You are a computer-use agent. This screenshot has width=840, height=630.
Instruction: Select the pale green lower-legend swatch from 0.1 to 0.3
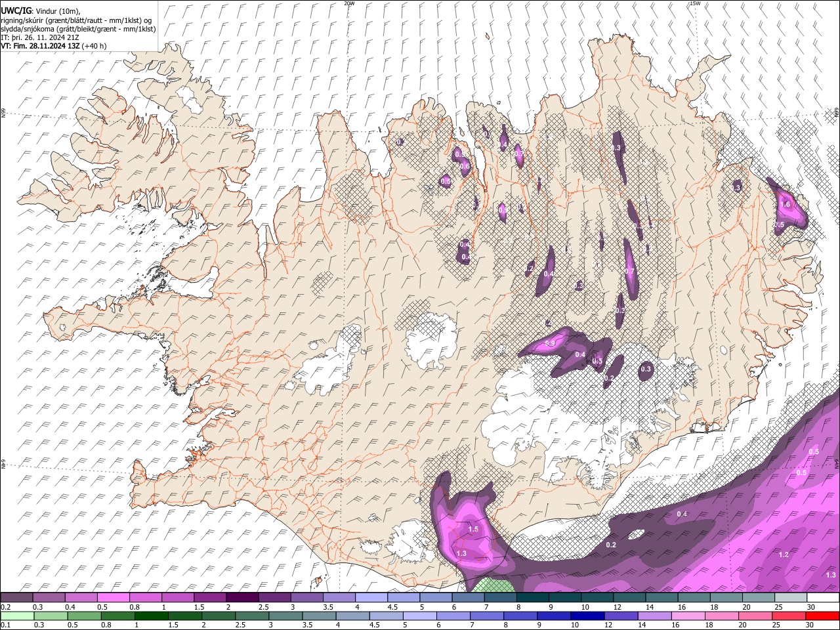(x=16, y=616)
